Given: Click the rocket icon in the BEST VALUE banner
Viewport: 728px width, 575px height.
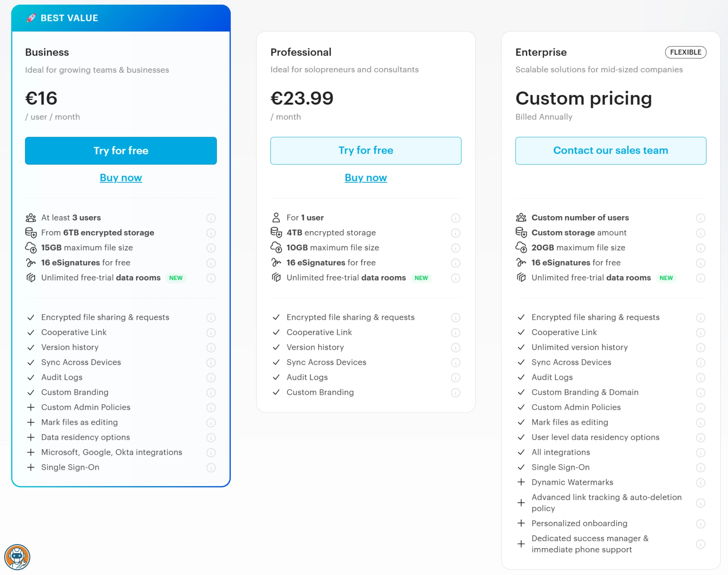Looking at the screenshot, I should click(x=31, y=18).
